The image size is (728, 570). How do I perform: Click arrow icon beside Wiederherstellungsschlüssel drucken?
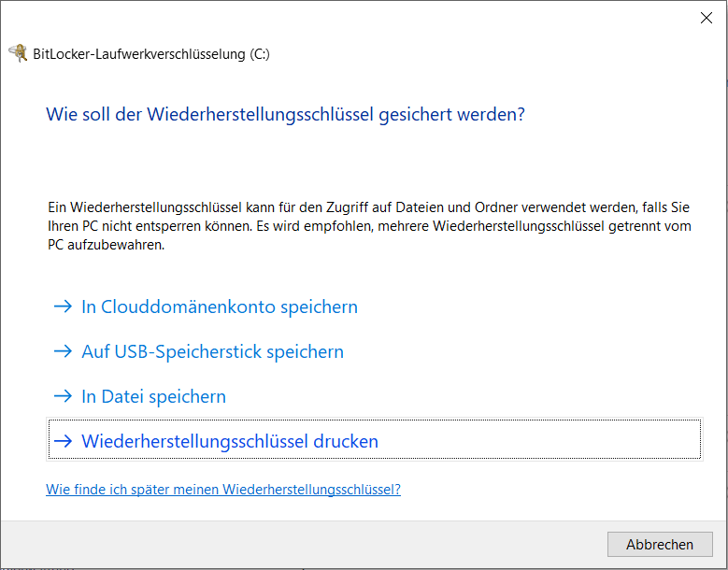[63, 441]
